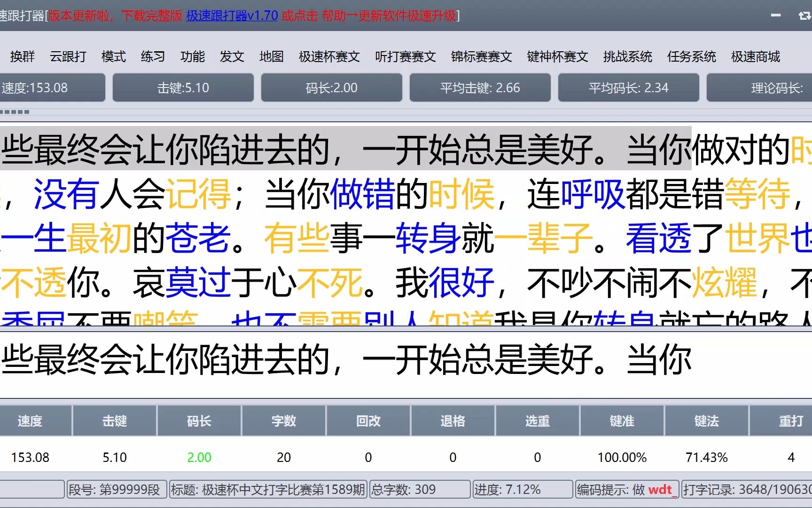Open the 功能 menu

pos(193,56)
